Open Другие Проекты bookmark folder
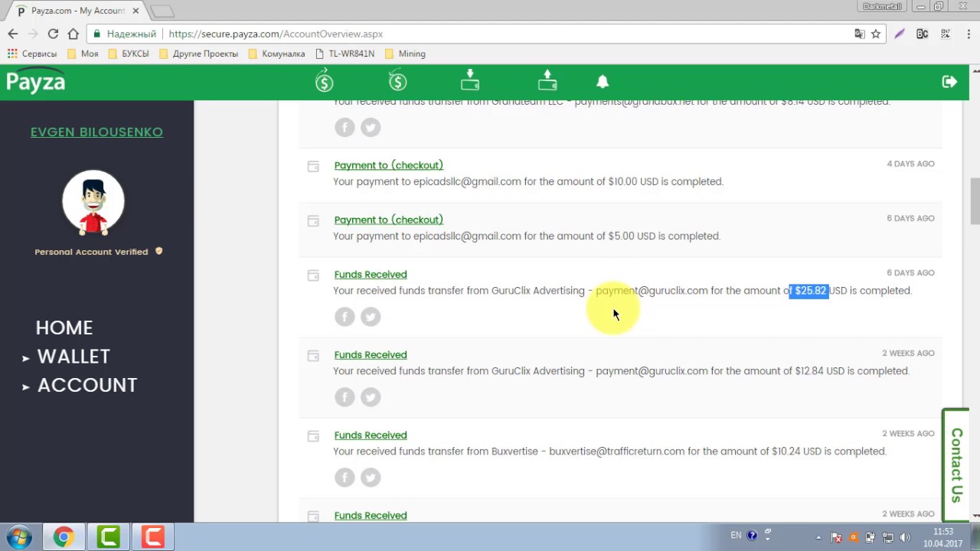The width and height of the screenshot is (980, 551). (x=198, y=54)
